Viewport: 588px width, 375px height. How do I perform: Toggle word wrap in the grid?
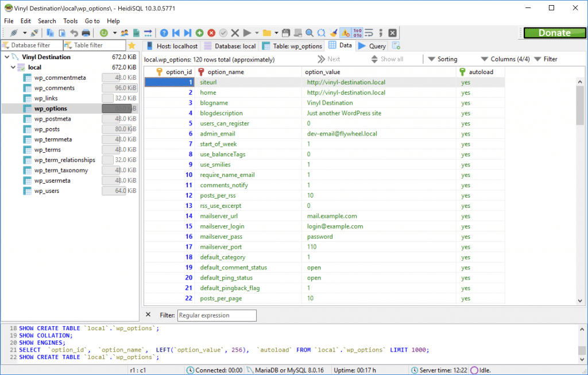[369, 33]
